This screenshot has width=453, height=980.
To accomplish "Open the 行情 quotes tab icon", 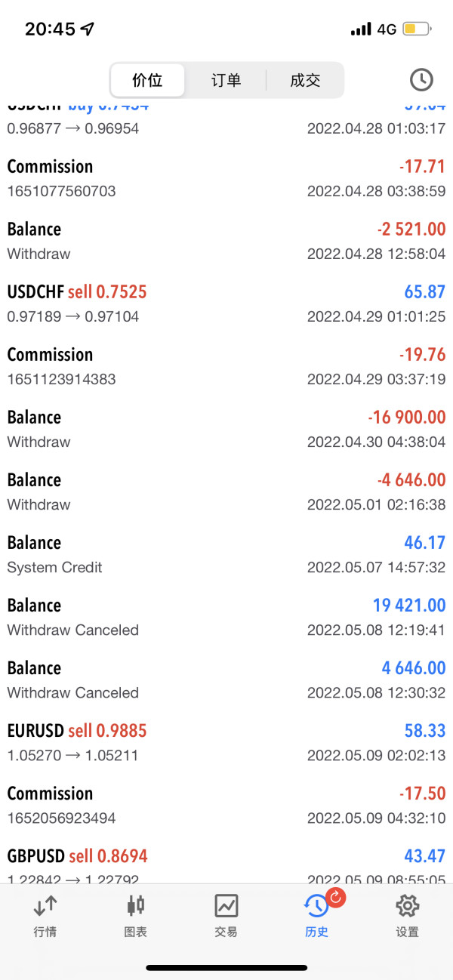I will [45, 905].
